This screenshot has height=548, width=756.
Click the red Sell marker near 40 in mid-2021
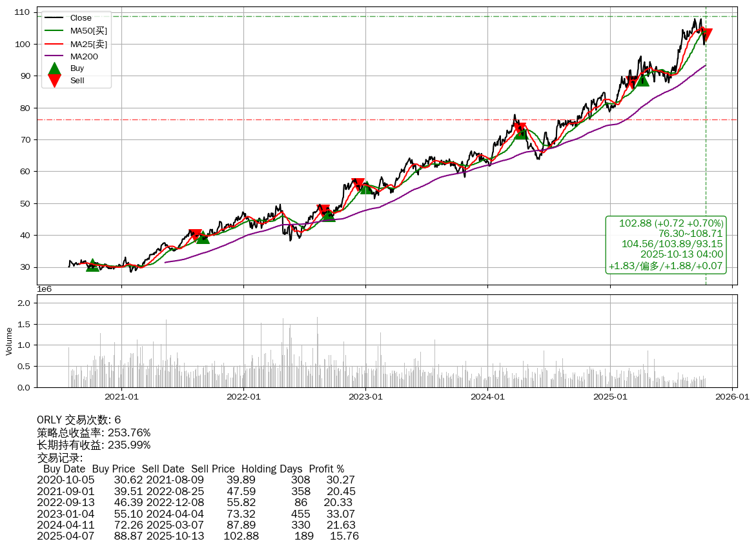196,235
